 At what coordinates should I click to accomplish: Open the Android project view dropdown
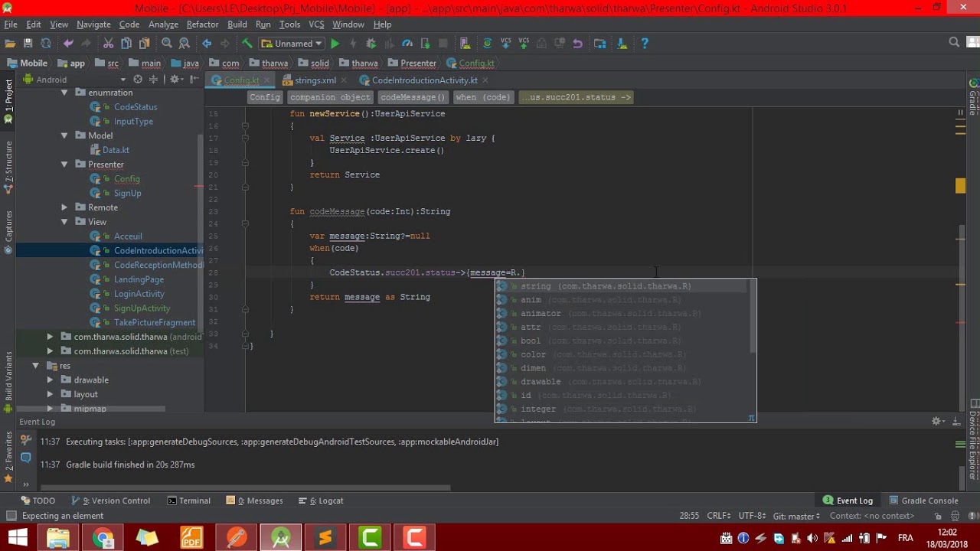pos(74,80)
